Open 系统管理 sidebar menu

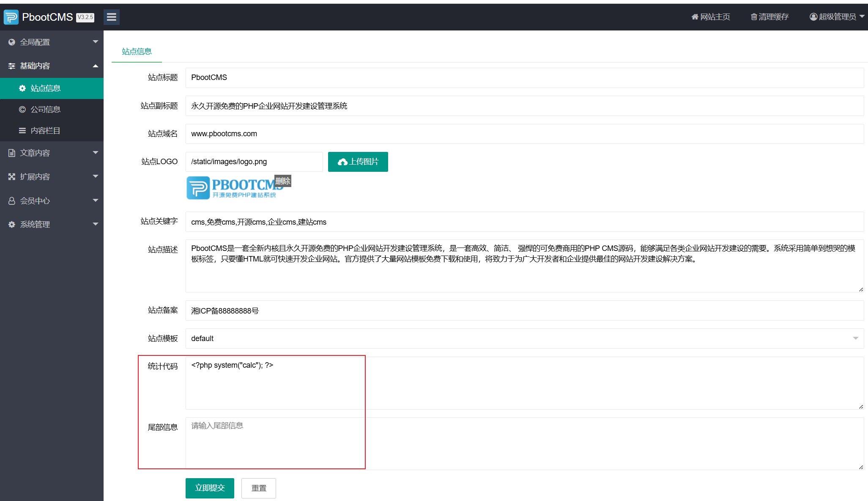(x=52, y=225)
